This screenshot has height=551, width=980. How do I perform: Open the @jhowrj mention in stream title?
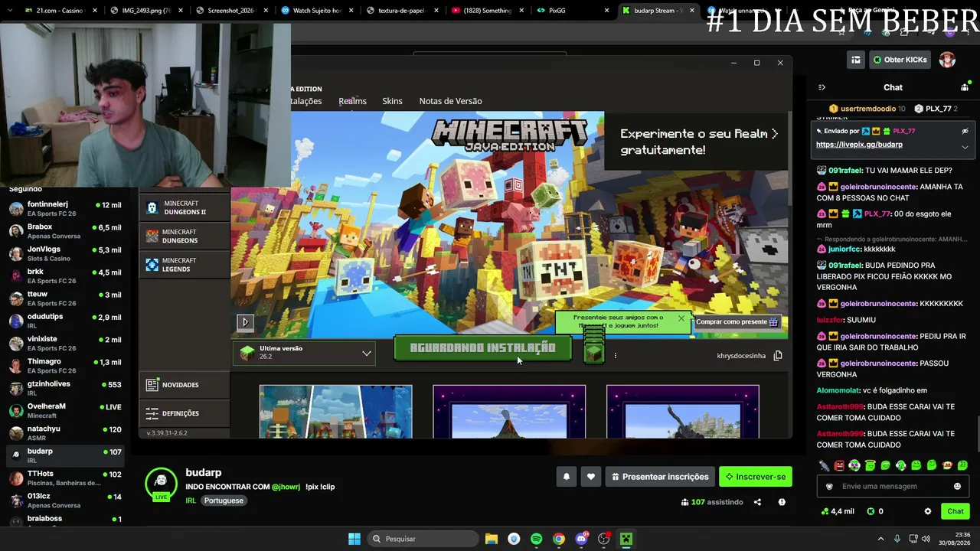click(286, 487)
